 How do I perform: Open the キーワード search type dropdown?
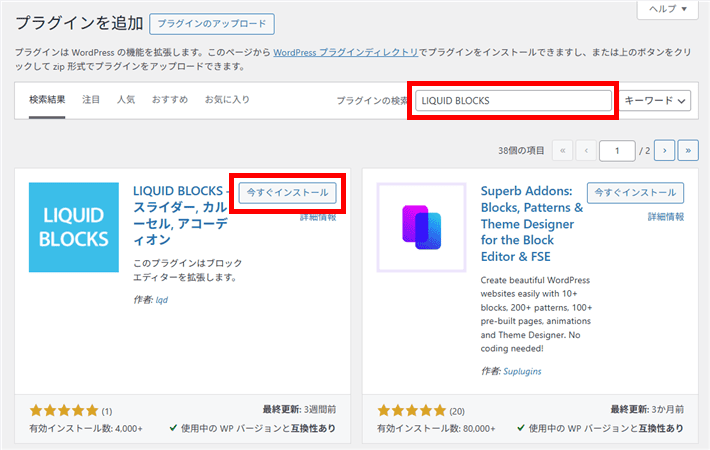coord(655,101)
